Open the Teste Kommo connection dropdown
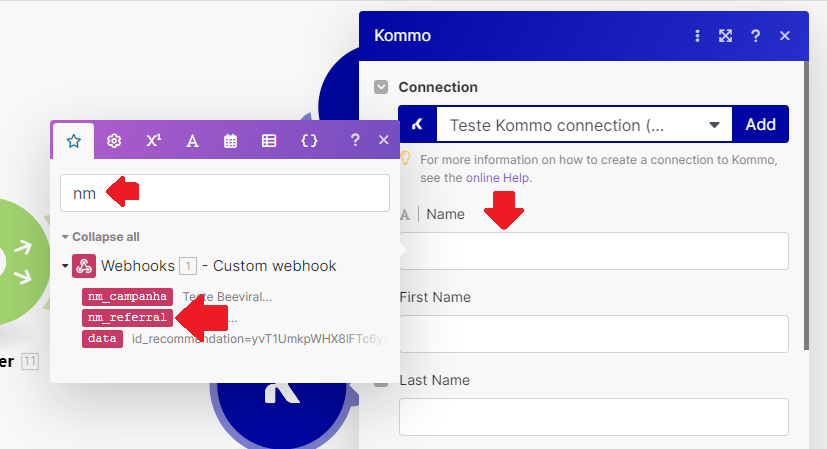 point(584,125)
